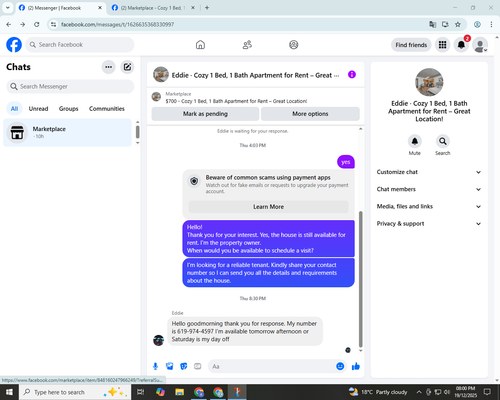Open the Home feed icon
The height and width of the screenshot is (400, 500).
pyautogui.click(x=200, y=45)
